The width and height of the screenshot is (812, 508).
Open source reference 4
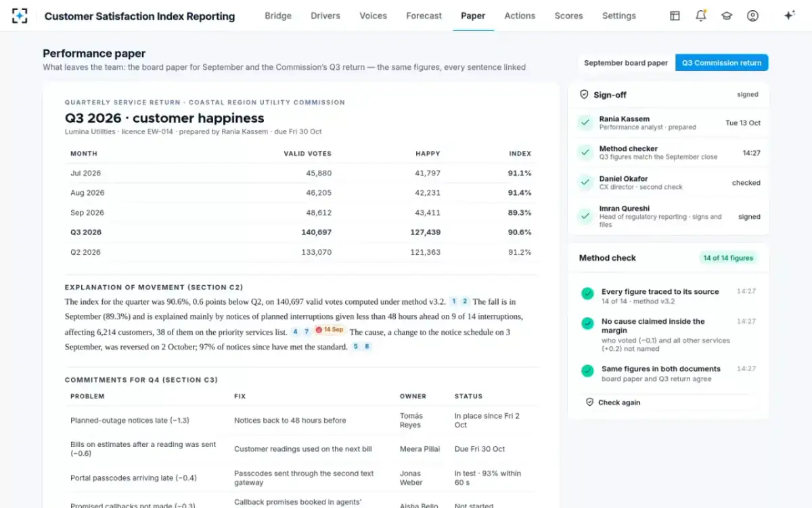(295, 331)
